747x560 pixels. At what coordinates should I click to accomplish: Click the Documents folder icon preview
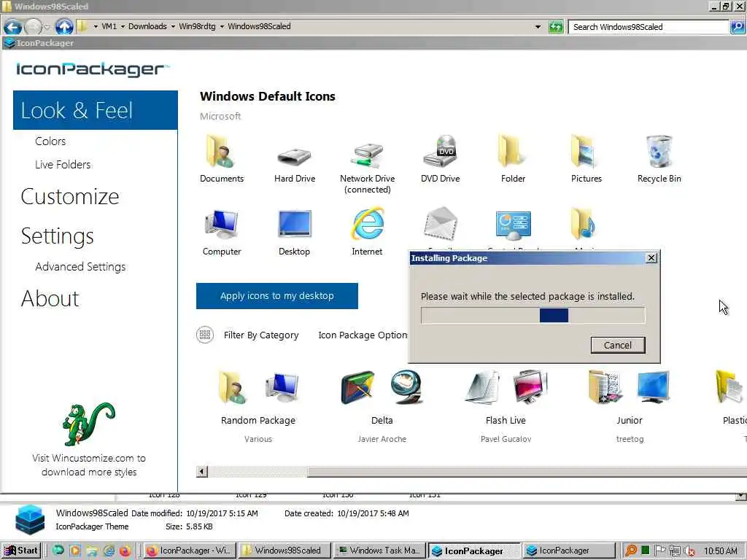[220, 152]
